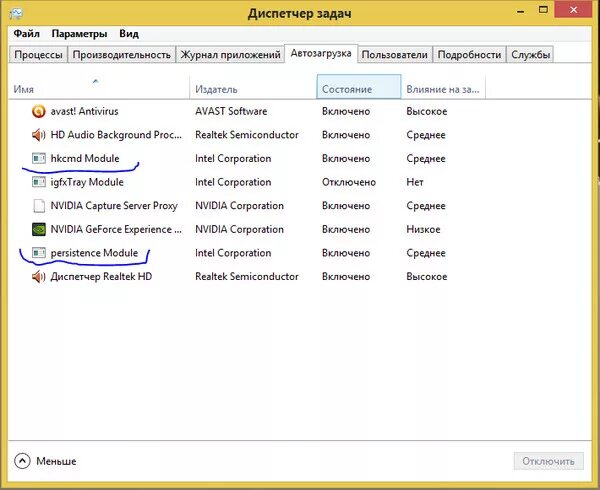Click Отключено status of igfxTray Module
The height and width of the screenshot is (490, 600).
pyautogui.click(x=349, y=182)
